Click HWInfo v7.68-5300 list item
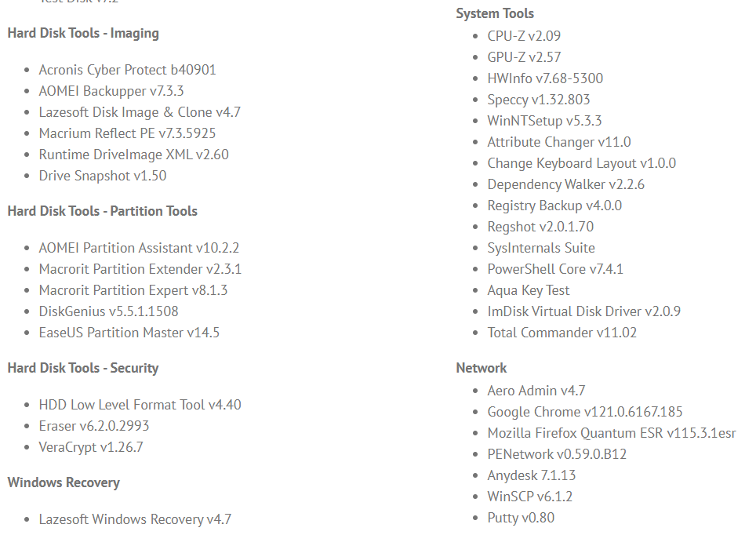The width and height of the screenshot is (756, 535). tap(545, 78)
